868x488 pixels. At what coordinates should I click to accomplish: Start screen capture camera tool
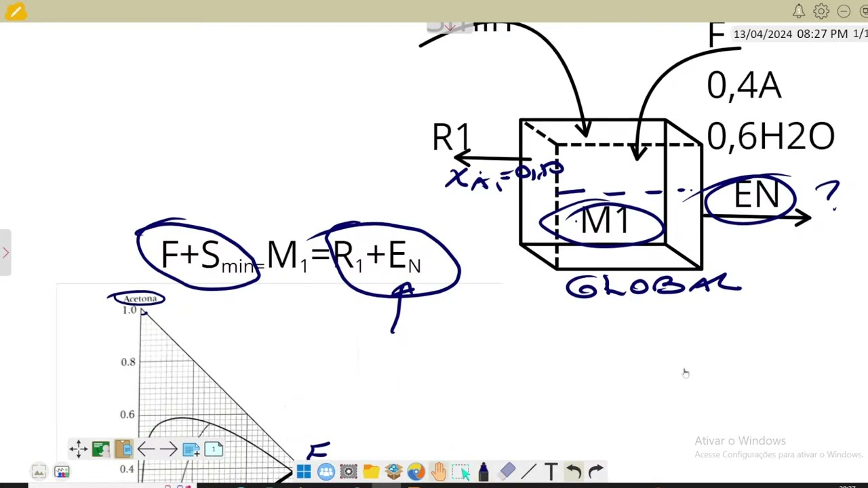pos(349,472)
